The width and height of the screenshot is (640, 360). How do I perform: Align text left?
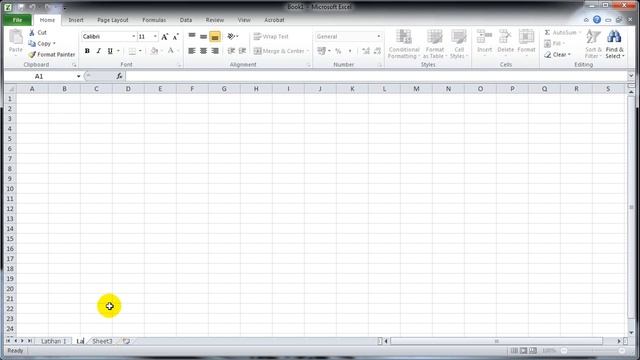point(192,51)
